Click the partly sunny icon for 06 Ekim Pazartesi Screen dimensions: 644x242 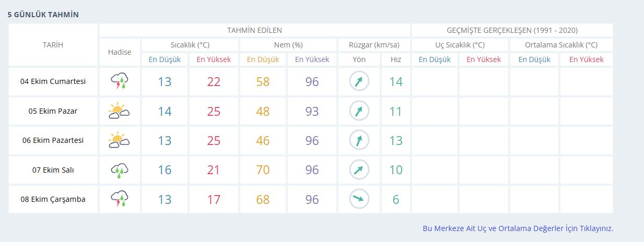120,140
